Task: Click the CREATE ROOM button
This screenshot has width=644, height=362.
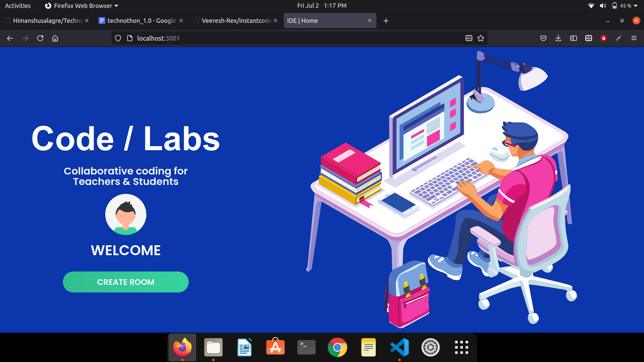Action: tap(126, 282)
